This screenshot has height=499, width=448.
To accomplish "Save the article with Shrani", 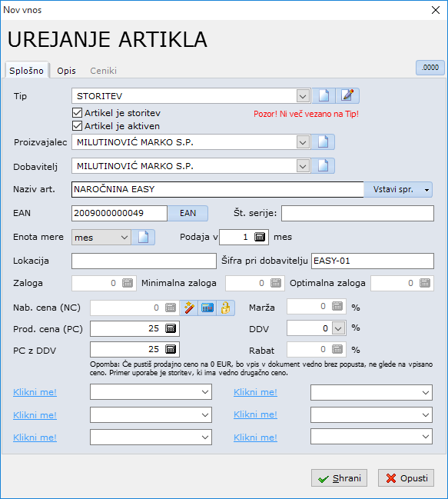I will pos(339,478).
